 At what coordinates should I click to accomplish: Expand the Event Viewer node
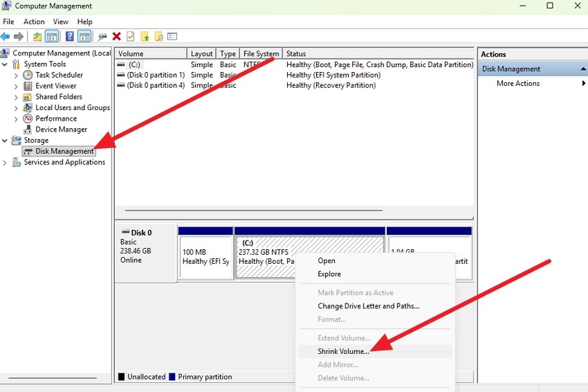[x=16, y=87]
